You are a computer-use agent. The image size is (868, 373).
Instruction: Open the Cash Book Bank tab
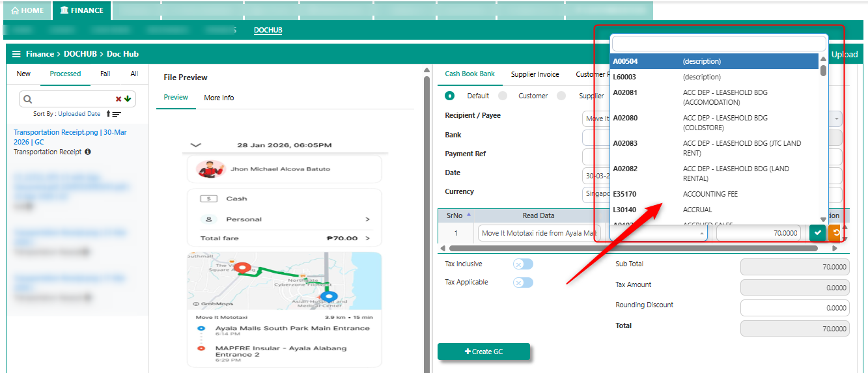click(x=470, y=74)
